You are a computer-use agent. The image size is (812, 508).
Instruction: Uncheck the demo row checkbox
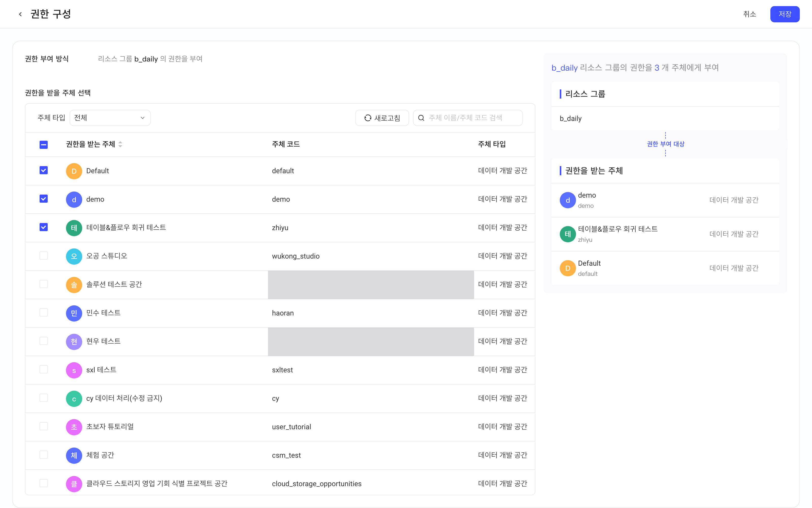tap(44, 199)
